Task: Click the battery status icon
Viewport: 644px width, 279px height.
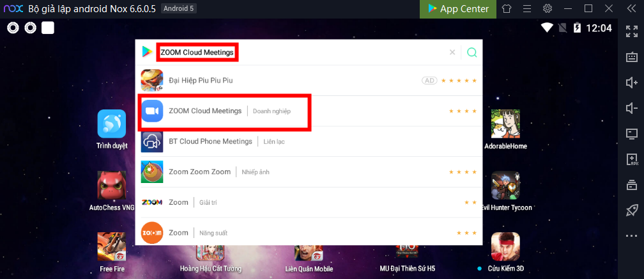Action: tap(577, 28)
